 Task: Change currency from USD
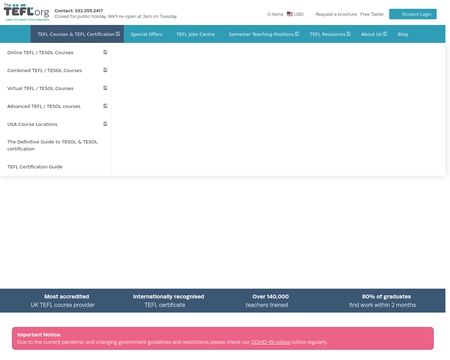point(298,14)
